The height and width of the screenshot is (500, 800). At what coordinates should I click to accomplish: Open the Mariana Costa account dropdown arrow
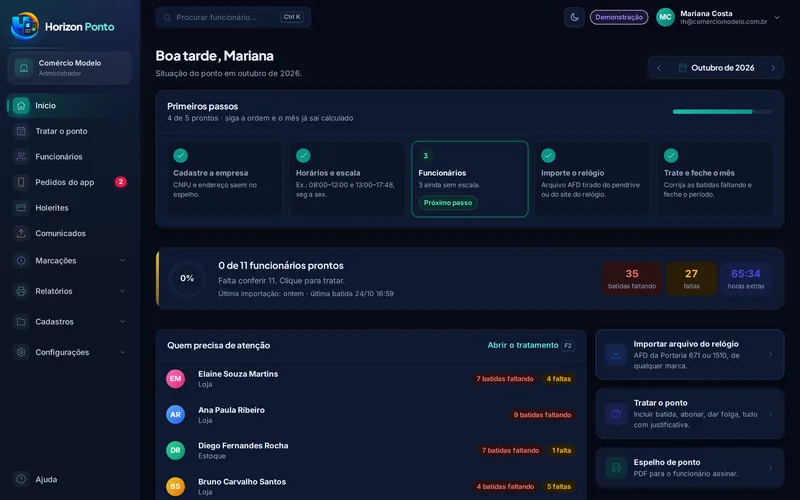click(777, 17)
